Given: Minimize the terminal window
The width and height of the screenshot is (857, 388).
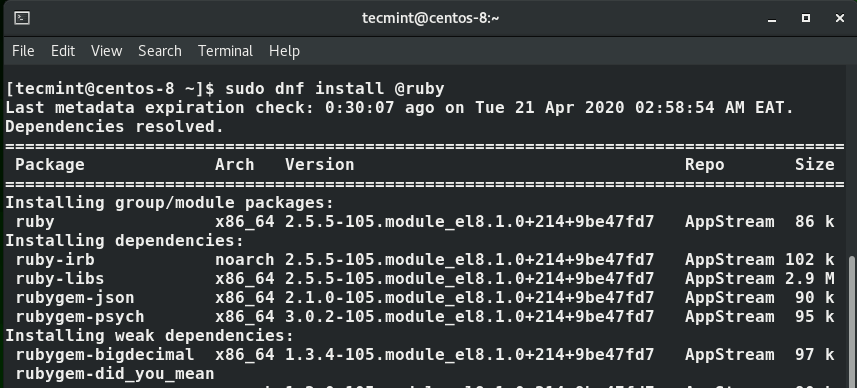Looking at the screenshot, I should point(772,19).
